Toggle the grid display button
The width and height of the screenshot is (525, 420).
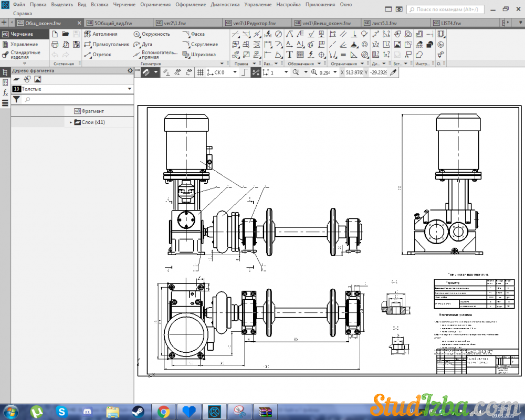pos(200,72)
